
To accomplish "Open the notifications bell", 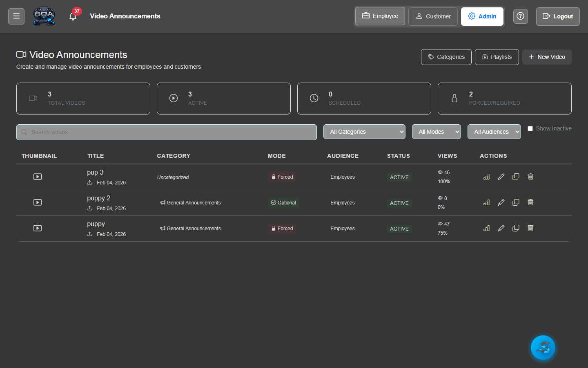I will (73, 16).
